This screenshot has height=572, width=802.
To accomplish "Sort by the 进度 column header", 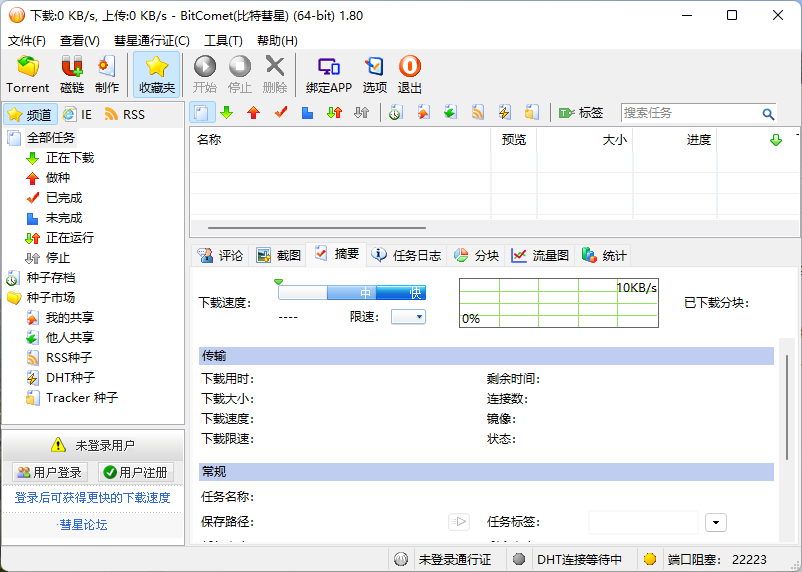I will click(675, 140).
